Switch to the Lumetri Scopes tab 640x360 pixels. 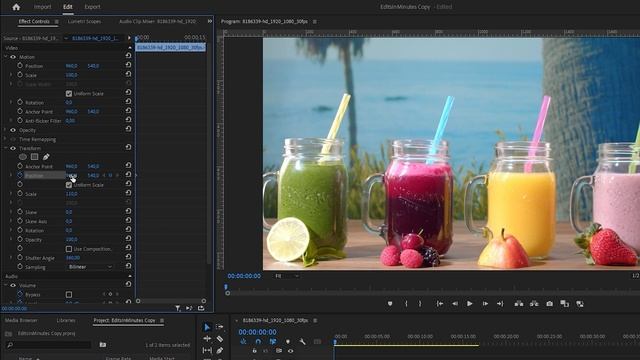(84, 21)
